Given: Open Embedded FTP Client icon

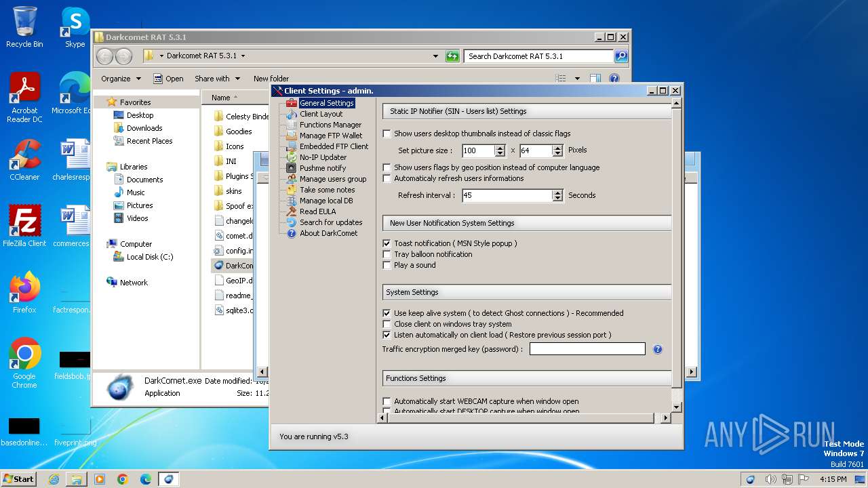Looking at the screenshot, I should (292, 146).
